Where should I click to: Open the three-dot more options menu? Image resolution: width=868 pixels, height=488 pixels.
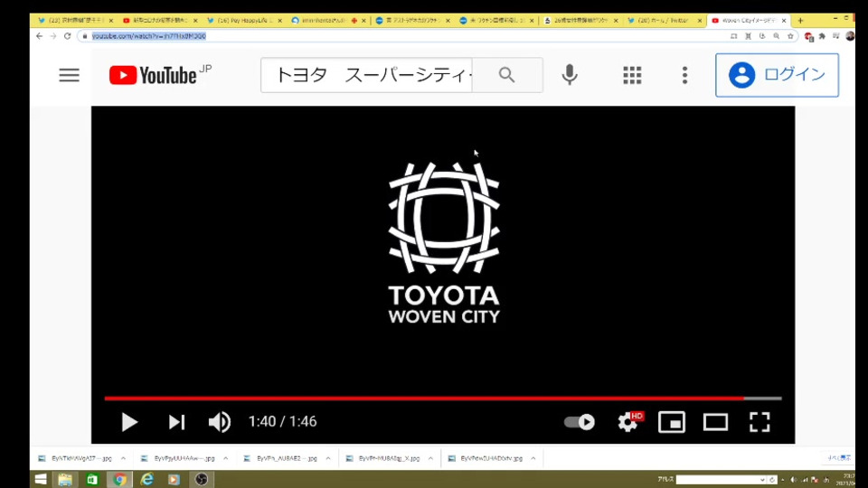point(684,75)
